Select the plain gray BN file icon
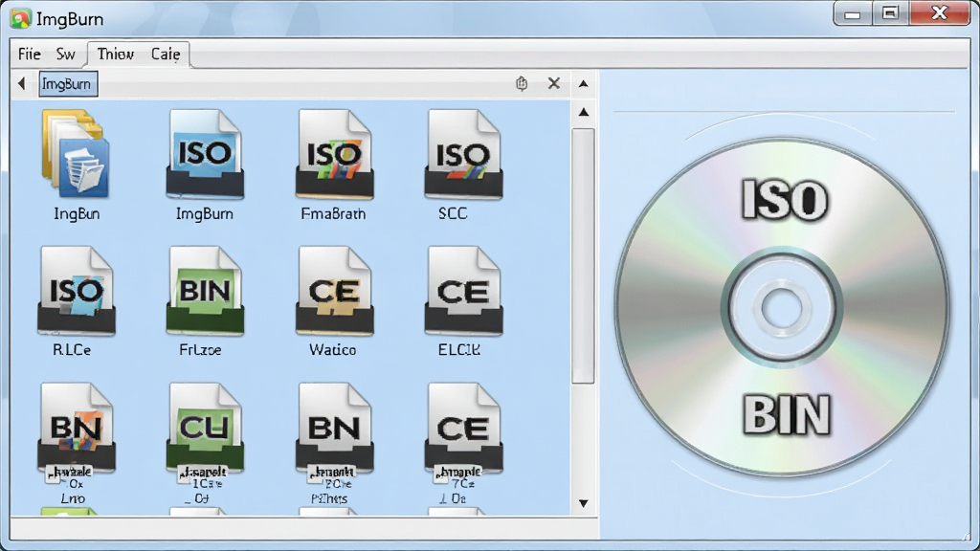Viewport: 980px width, 551px height. [334, 428]
